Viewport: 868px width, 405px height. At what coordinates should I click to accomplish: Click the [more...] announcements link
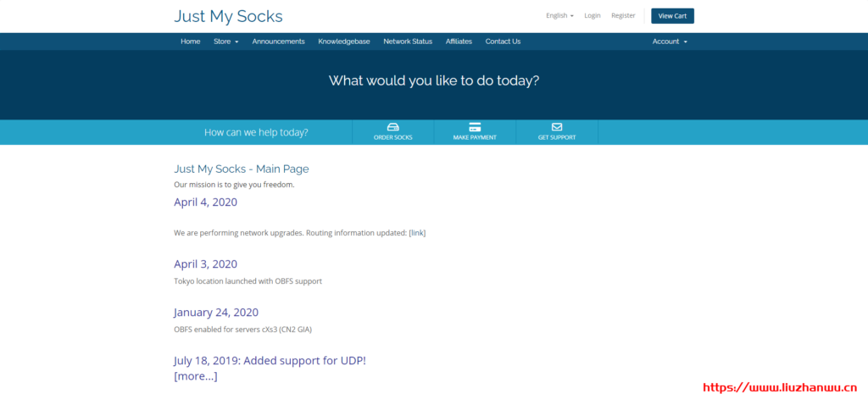tap(196, 376)
